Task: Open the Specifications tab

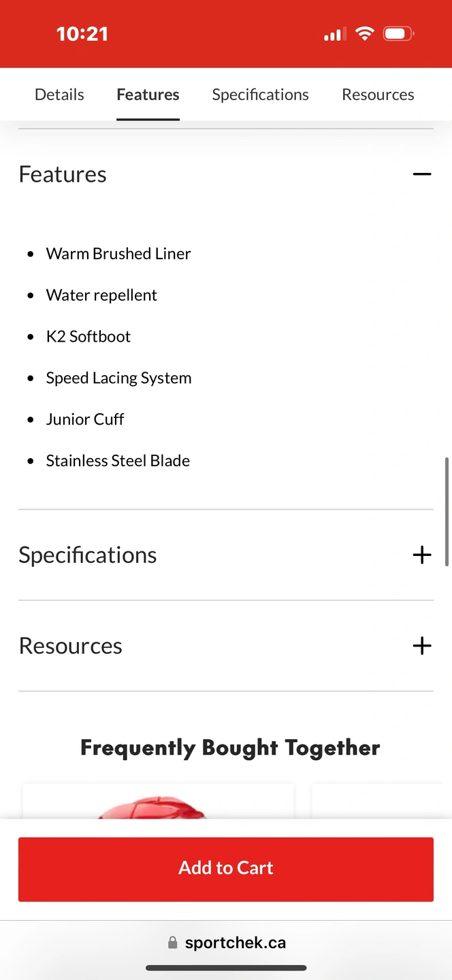Action: click(x=260, y=95)
